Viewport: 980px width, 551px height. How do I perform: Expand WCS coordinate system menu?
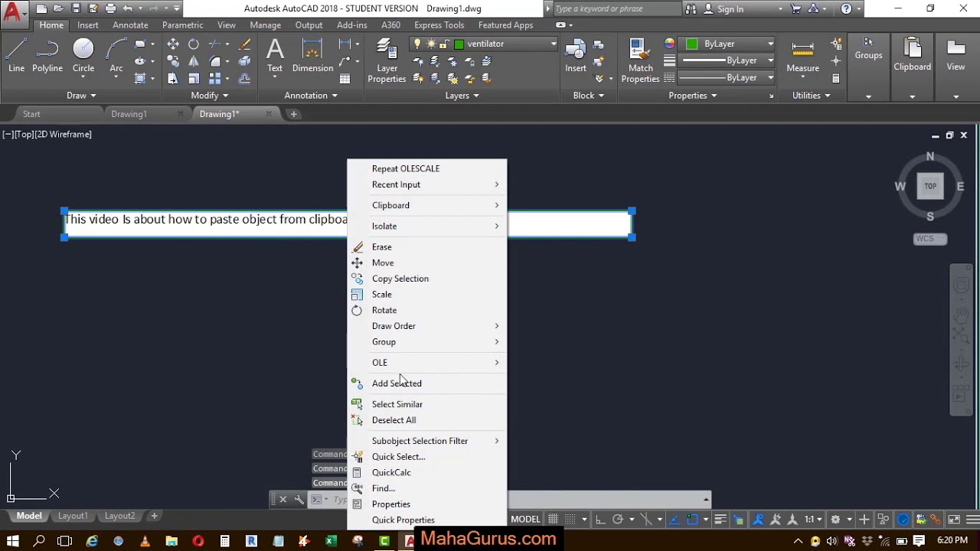pyautogui.click(x=930, y=239)
